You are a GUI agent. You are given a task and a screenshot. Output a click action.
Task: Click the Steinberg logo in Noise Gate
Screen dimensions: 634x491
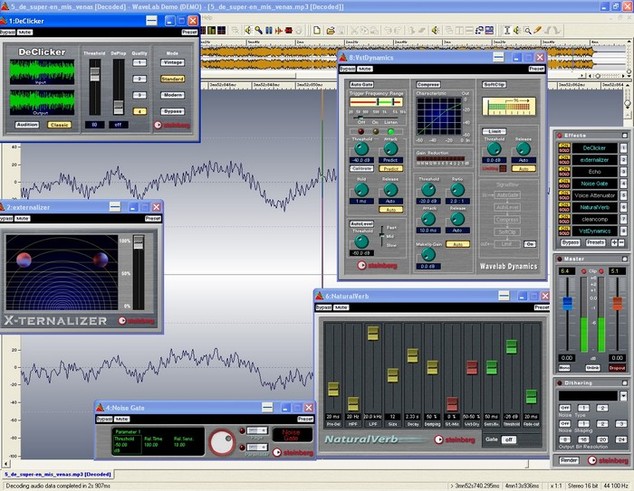(x=293, y=453)
